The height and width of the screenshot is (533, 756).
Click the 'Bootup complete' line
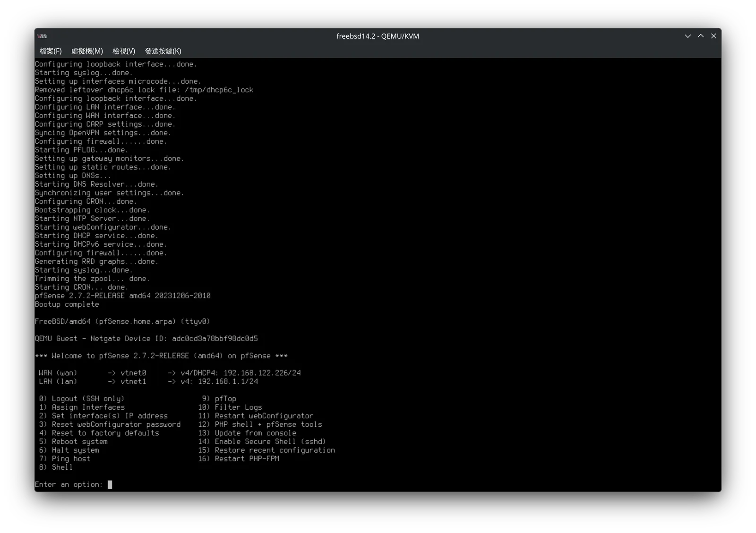pyautogui.click(x=67, y=304)
